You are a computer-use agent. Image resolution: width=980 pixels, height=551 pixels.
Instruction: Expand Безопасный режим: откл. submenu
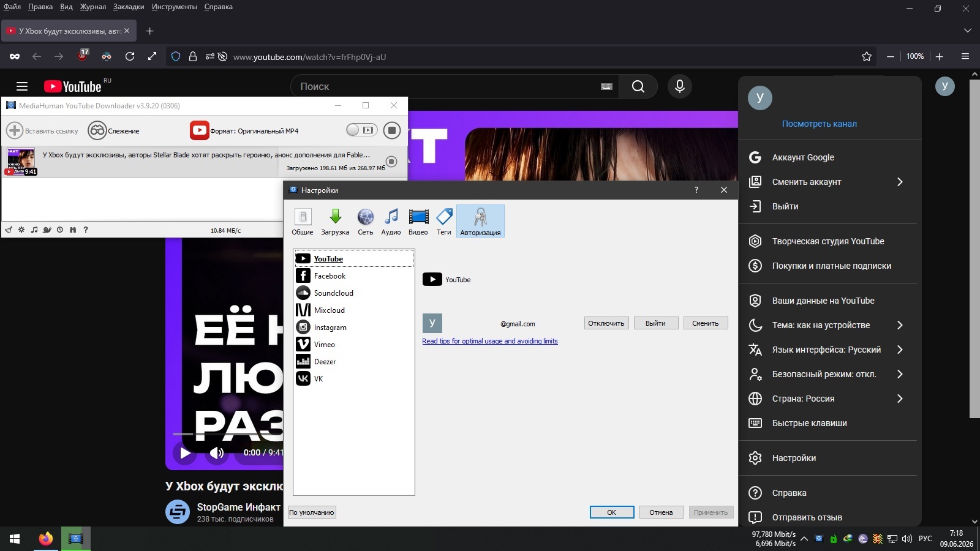click(827, 374)
